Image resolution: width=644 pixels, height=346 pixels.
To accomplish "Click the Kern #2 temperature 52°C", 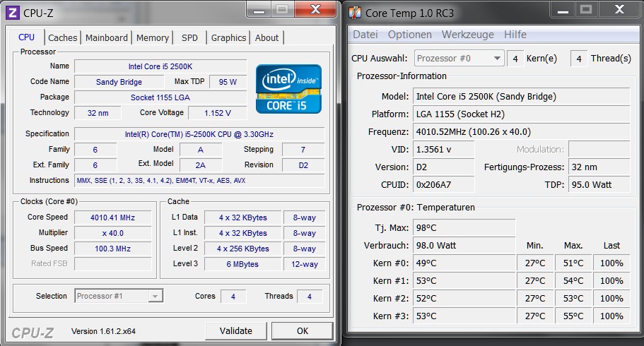I will click(x=464, y=299).
